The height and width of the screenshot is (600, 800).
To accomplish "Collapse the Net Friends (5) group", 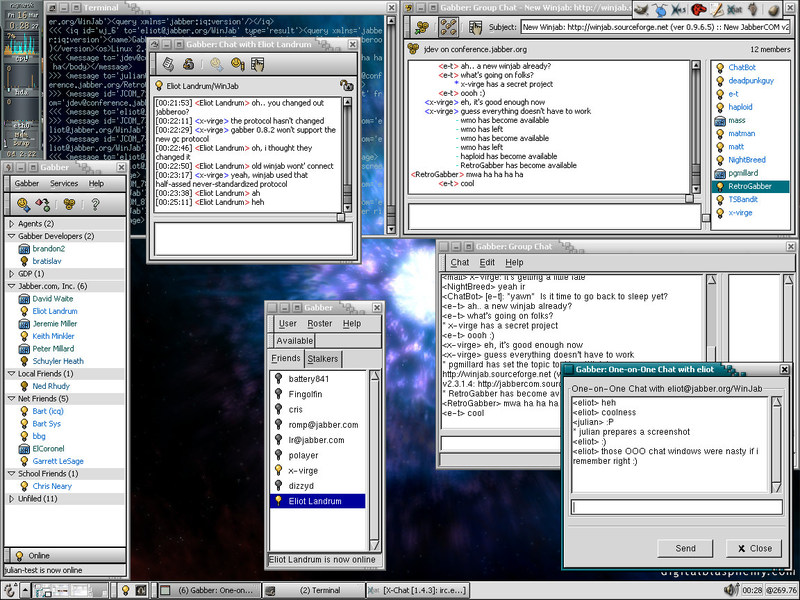I will pos(11,398).
